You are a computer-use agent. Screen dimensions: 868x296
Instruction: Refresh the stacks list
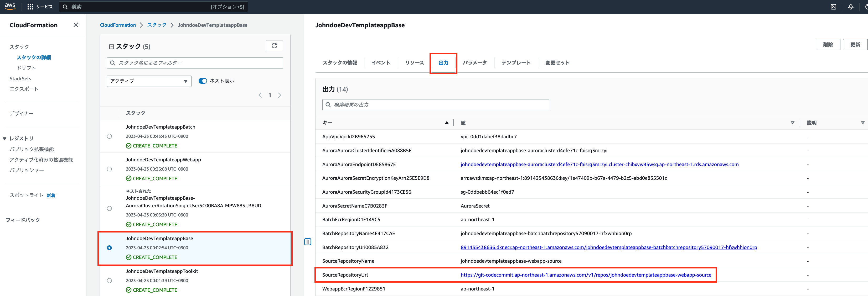(x=274, y=45)
